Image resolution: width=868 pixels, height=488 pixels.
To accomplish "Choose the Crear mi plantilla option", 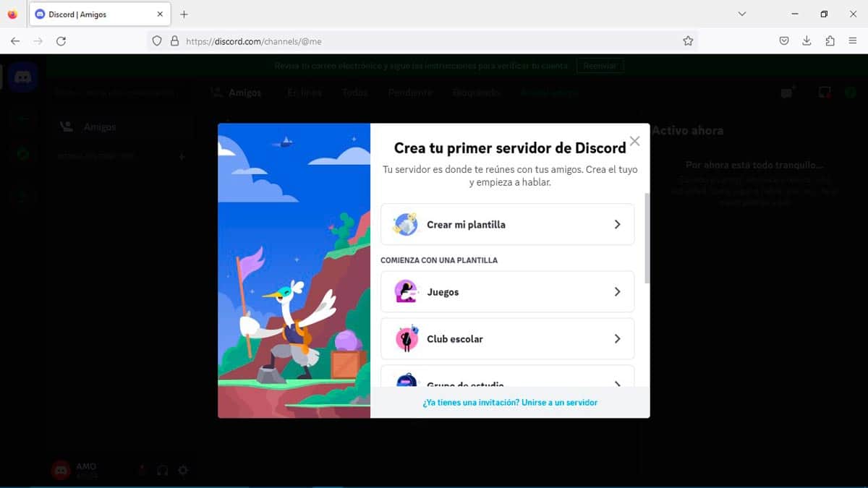I will [507, 224].
